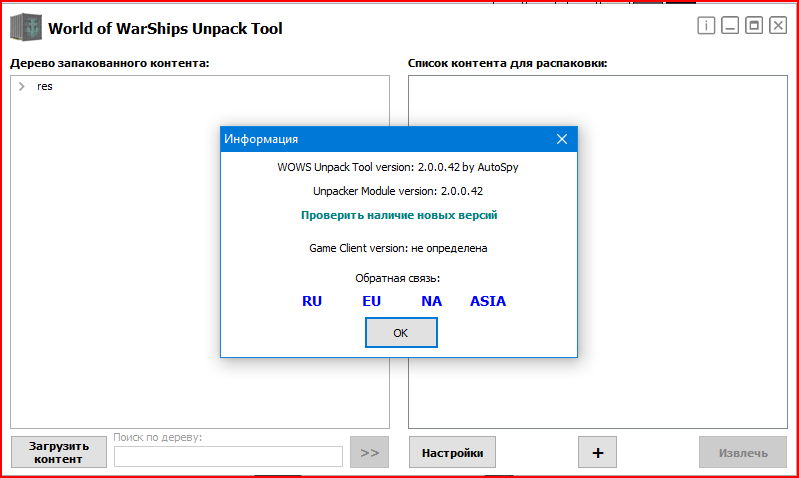Close the Информация dialog with X

[562, 139]
